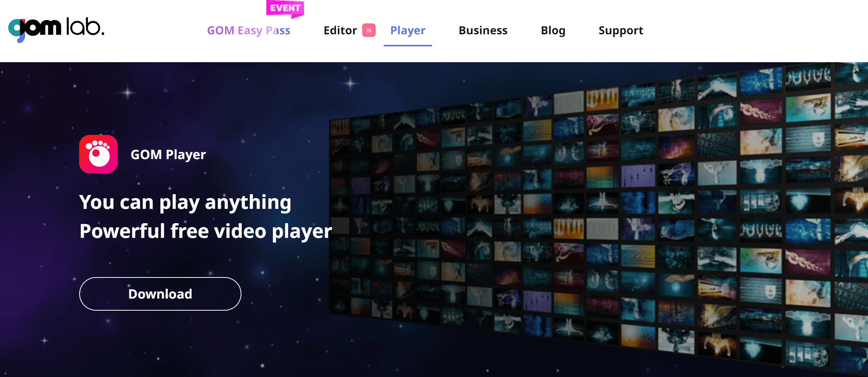Open the Editor menu item
This screenshot has width=868, height=377.
pyautogui.click(x=340, y=31)
